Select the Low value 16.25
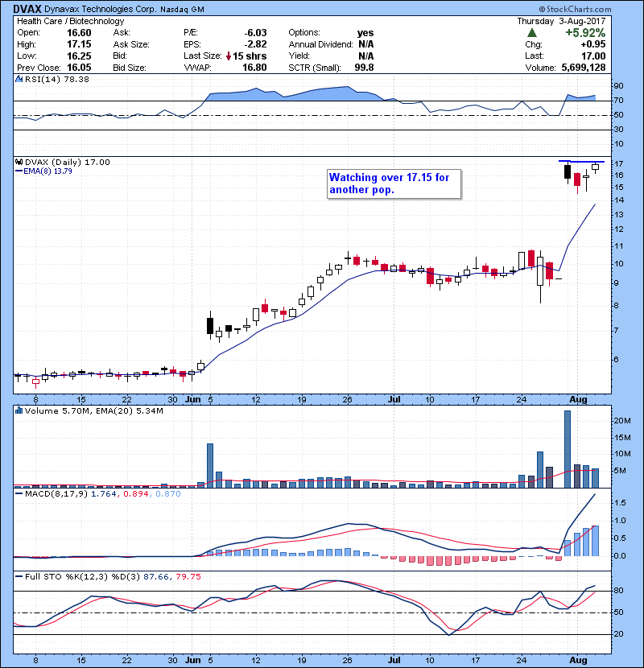Screen dimensions: 644x668 tap(79, 56)
